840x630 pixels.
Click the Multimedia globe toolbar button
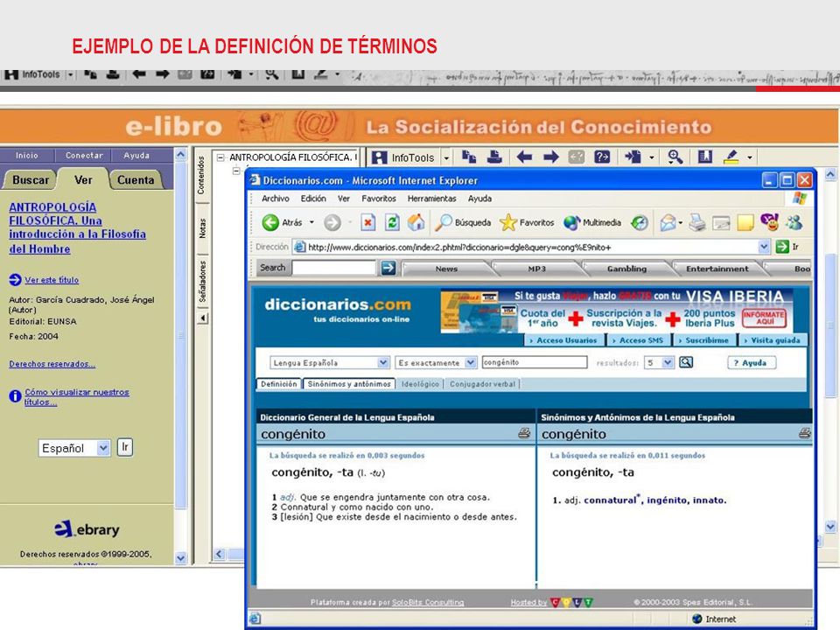tap(592, 222)
